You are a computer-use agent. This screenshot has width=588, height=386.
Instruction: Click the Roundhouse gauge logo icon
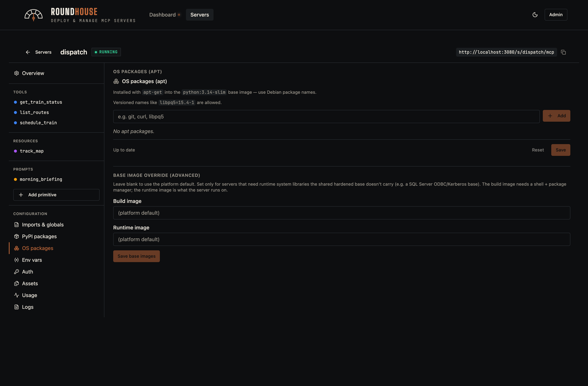pos(33,15)
